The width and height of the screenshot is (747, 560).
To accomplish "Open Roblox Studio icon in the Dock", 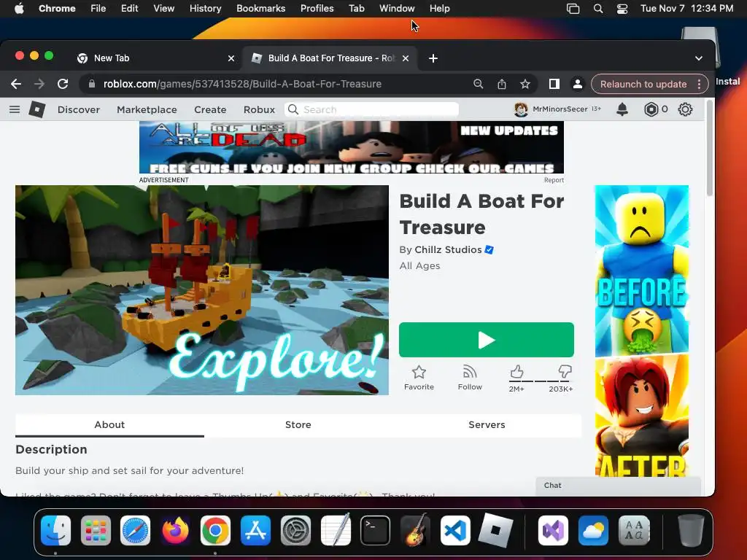I will tap(495, 530).
